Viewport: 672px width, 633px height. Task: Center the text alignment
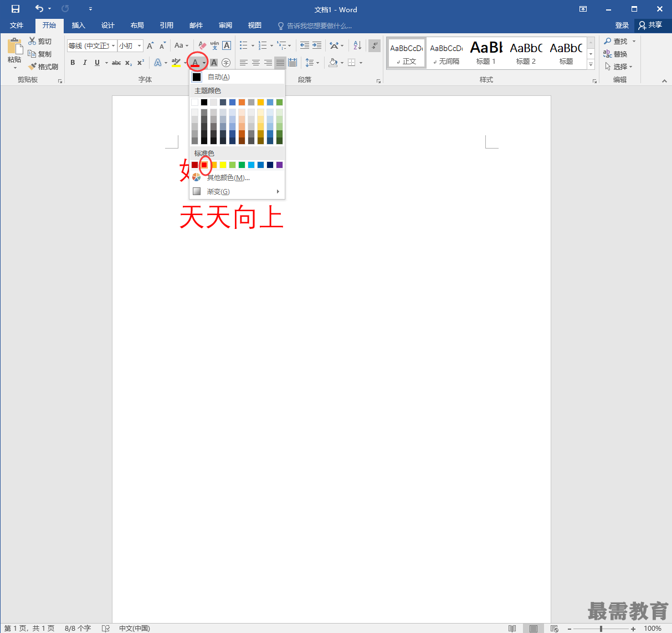pos(256,63)
